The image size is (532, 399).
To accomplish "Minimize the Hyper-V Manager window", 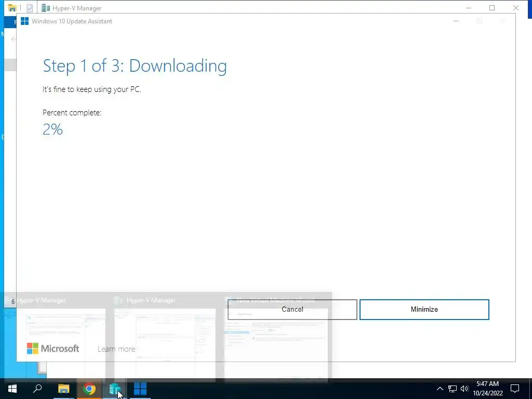I will coord(469,8).
